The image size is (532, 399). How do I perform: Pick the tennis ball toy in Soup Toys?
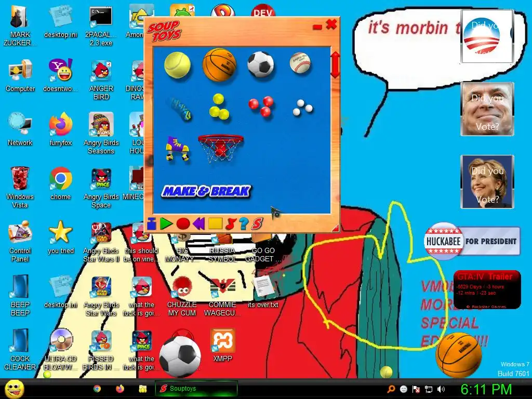pos(177,64)
